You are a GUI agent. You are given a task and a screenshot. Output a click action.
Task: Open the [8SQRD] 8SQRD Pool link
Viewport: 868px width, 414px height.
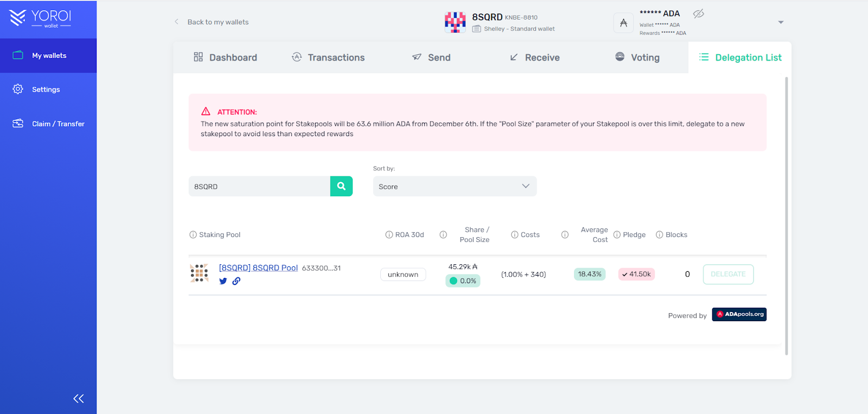coord(258,268)
